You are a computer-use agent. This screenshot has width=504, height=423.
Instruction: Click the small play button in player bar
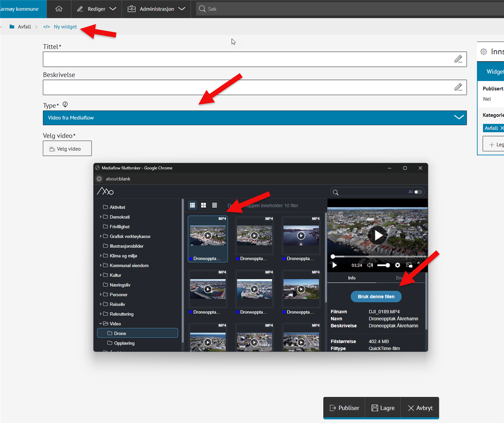click(x=335, y=265)
